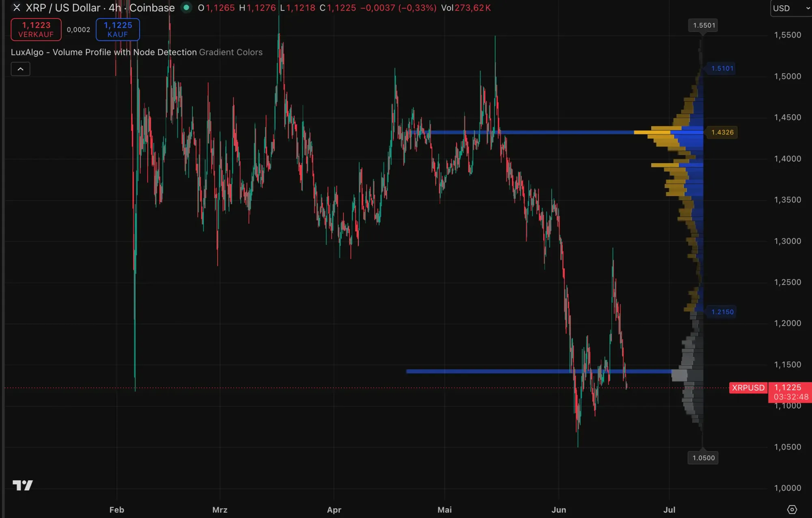Click the Feb date axis label
Viewport: 812px width, 518px height.
117,510
